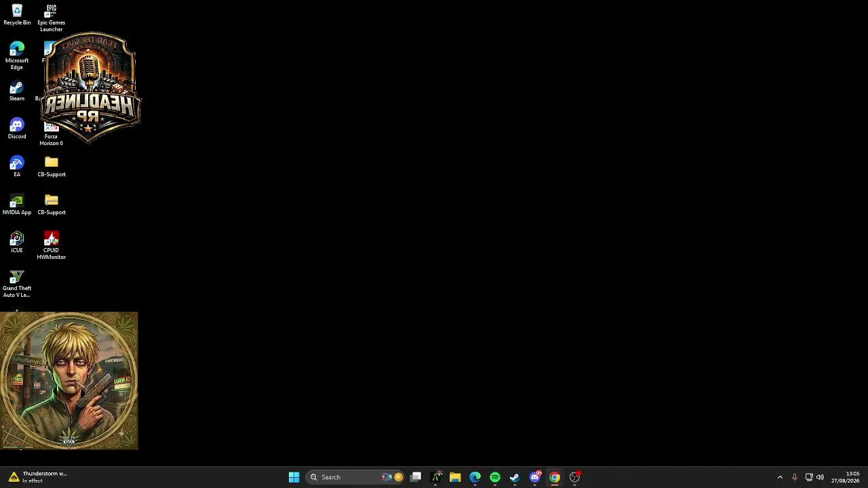
Task: Select the zipped CB-Support folder icon
Action: (52, 205)
